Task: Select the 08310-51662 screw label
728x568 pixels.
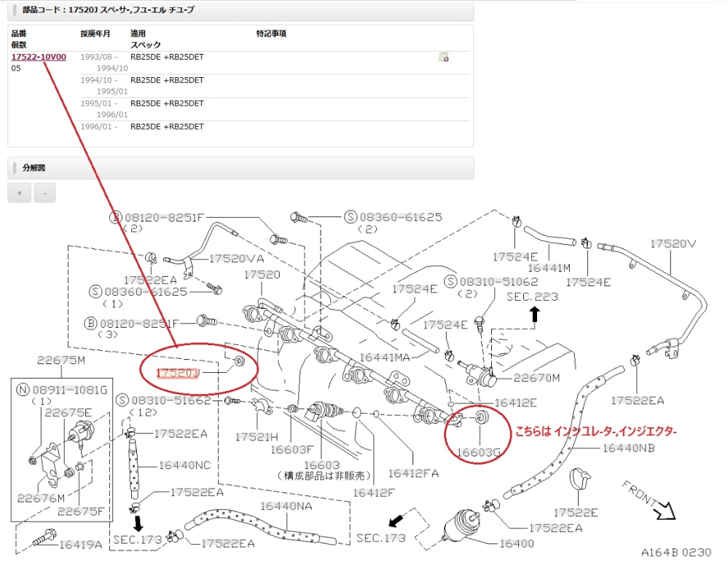Action: tap(171, 401)
